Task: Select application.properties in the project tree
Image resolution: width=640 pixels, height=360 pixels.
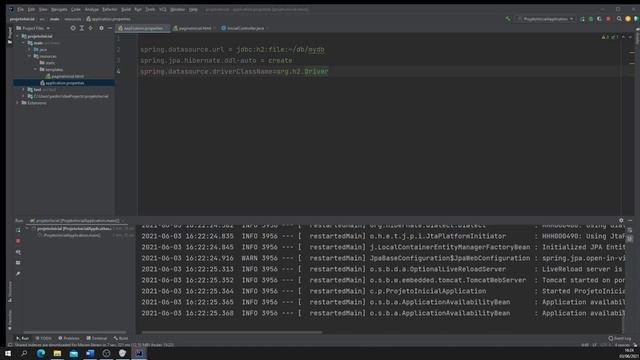Action: [62, 83]
